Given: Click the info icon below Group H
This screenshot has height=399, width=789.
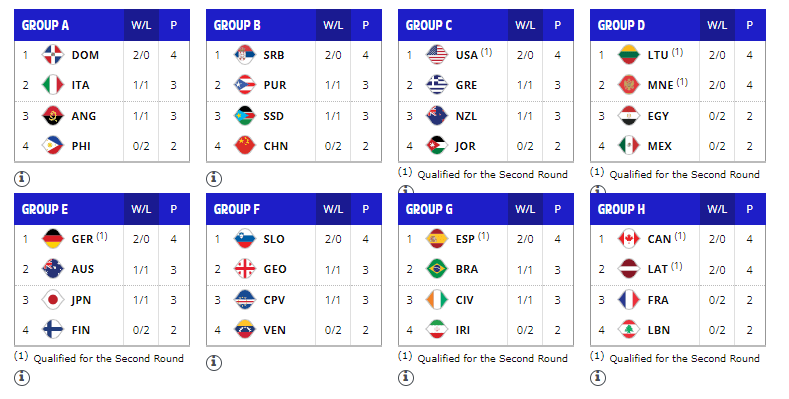Looking at the screenshot, I should pyautogui.click(x=598, y=377).
